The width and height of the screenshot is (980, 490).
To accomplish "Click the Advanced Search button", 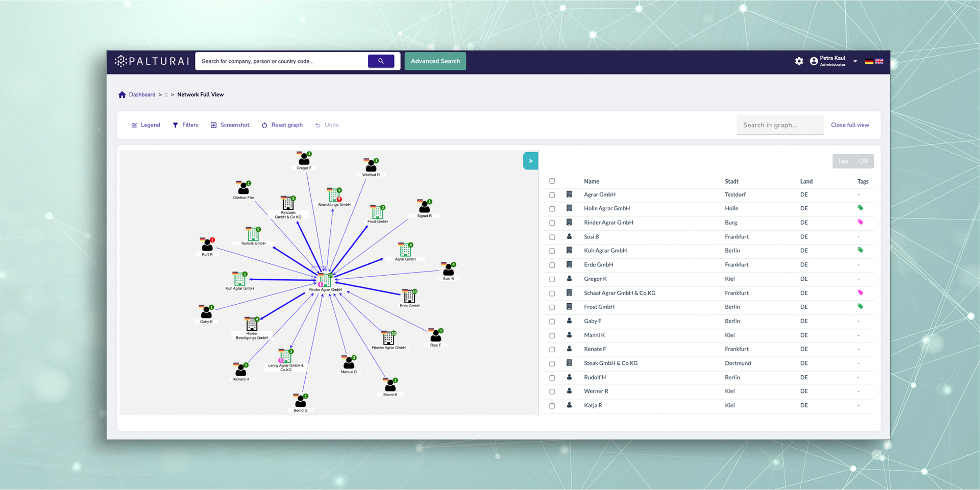I will (435, 61).
